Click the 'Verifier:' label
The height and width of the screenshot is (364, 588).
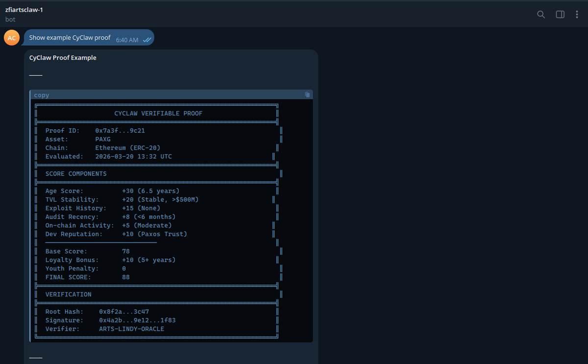point(63,329)
